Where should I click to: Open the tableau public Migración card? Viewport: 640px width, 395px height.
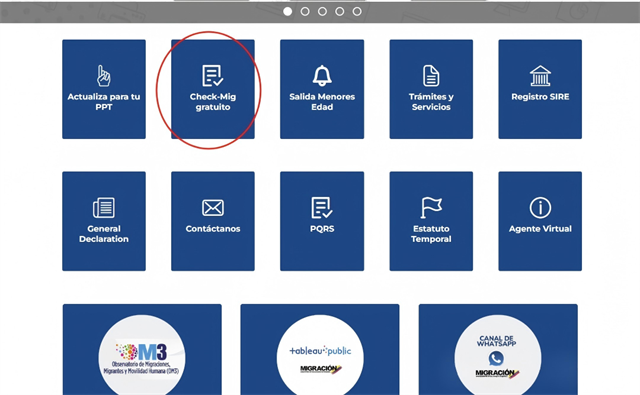320,349
